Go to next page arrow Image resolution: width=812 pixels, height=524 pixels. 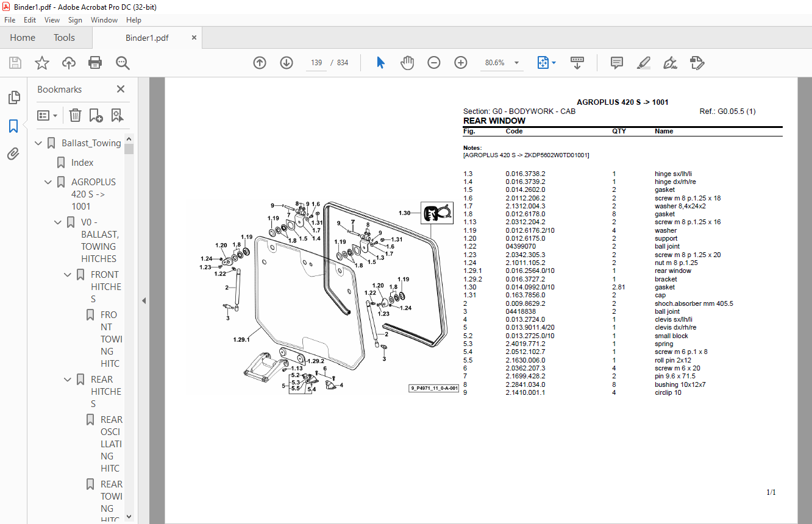pyautogui.click(x=287, y=63)
